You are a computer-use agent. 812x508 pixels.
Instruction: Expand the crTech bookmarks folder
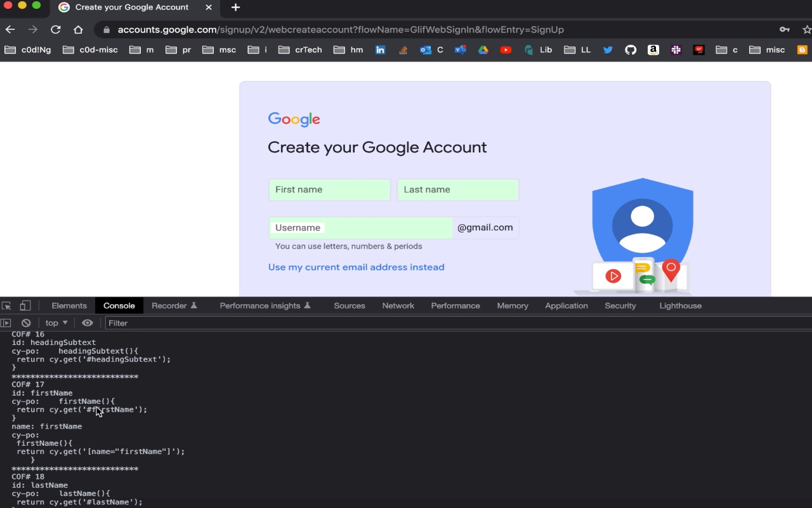(x=301, y=50)
